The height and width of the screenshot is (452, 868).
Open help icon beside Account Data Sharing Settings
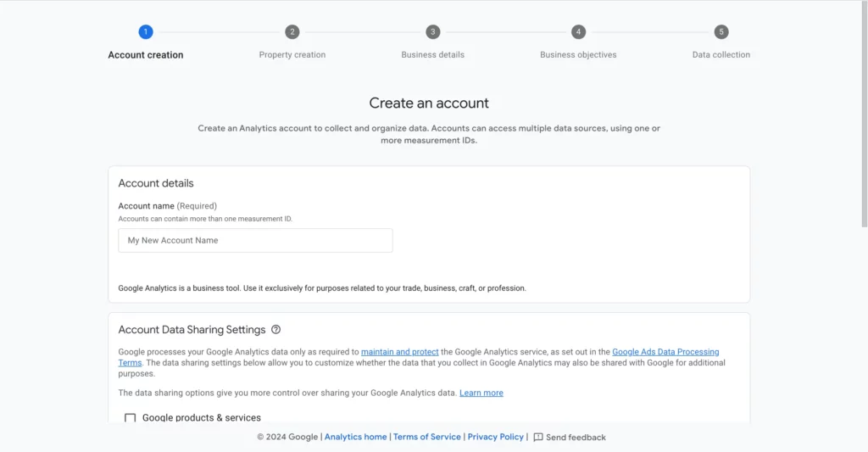(x=275, y=330)
